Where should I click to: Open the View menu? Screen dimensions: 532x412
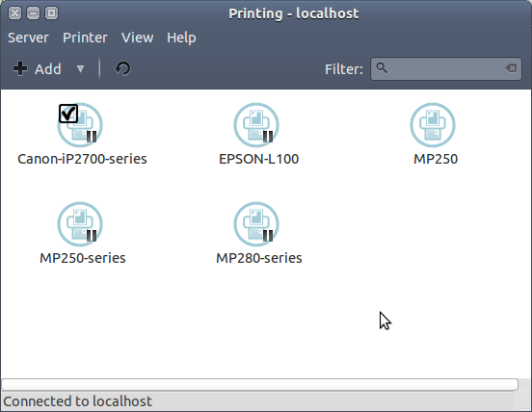pos(138,38)
